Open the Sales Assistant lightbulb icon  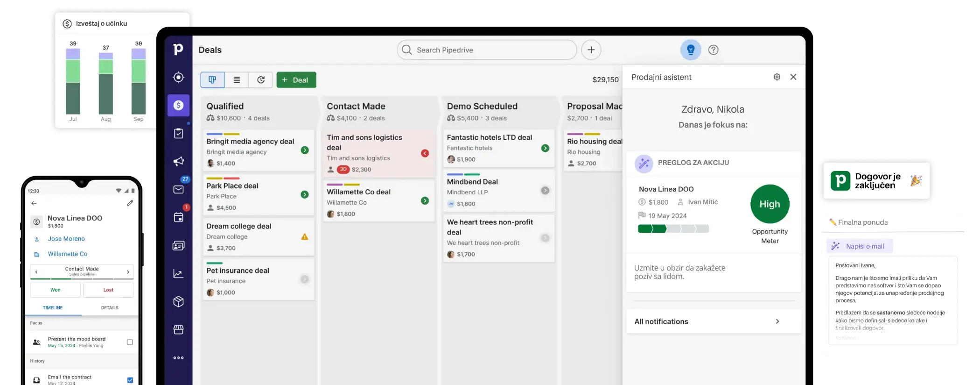(x=691, y=50)
